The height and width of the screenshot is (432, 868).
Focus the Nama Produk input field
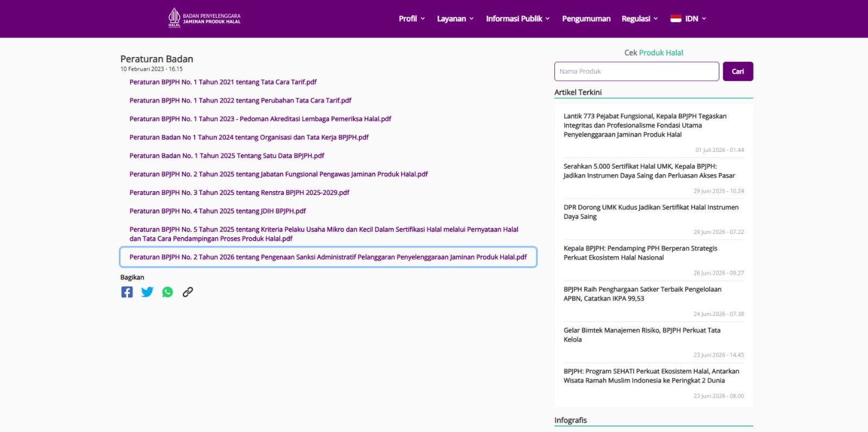636,71
